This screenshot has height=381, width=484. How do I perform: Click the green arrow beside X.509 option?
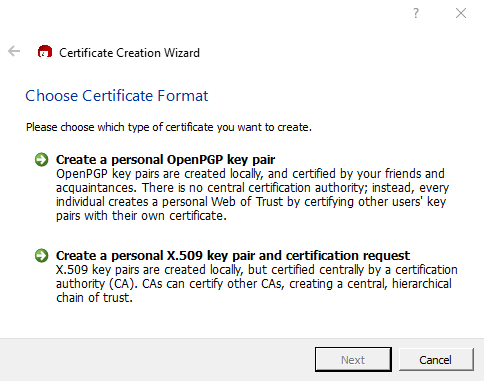pos(42,255)
